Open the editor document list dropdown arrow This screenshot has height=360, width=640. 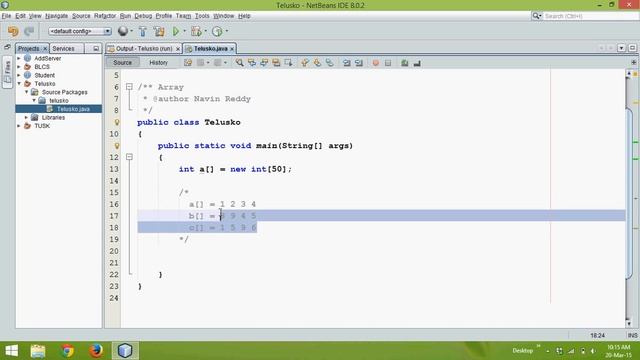(621, 48)
